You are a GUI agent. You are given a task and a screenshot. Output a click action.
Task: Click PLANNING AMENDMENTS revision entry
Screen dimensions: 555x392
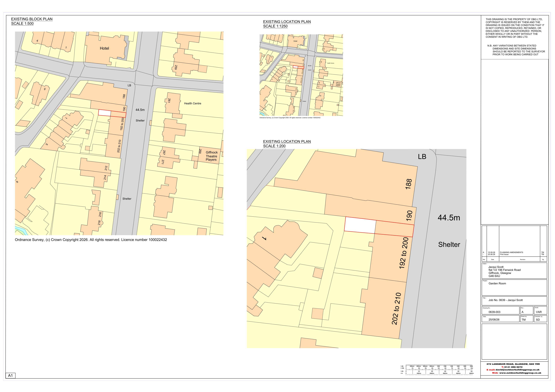coord(511,252)
